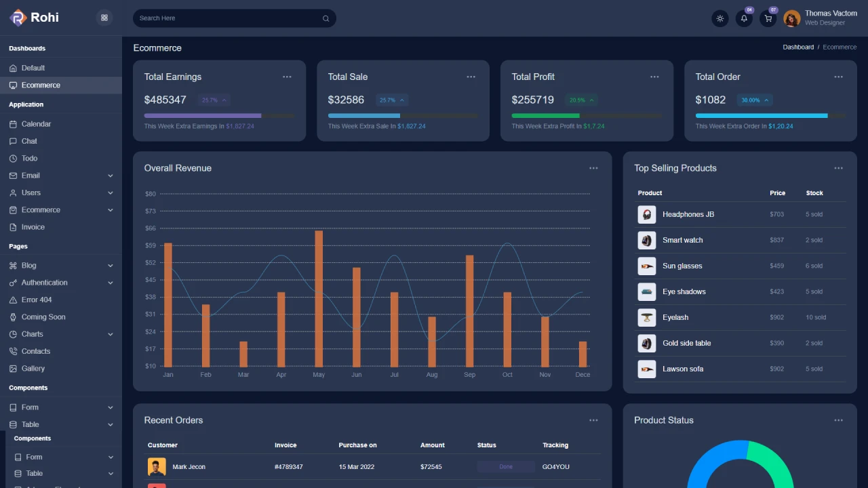This screenshot has width=868, height=488.
Task: Click Headphones JB product thumbnail
Action: (647, 215)
